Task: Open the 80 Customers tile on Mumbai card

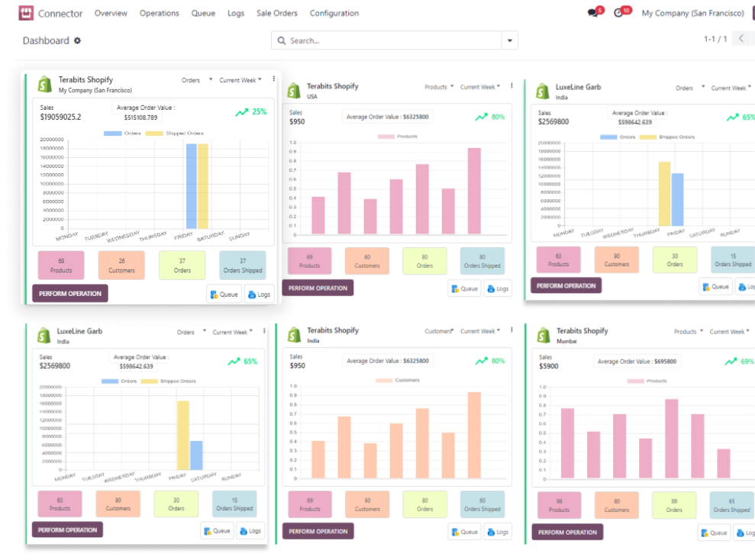Action: 617,505
